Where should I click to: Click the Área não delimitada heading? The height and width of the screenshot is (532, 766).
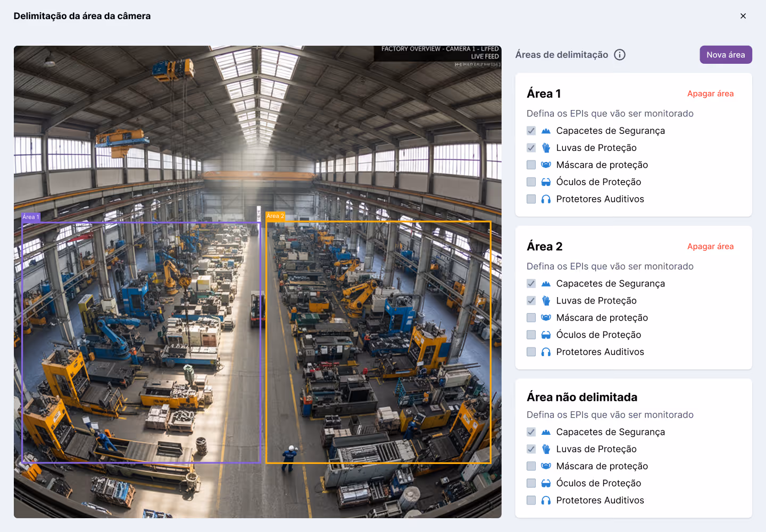pyautogui.click(x=582, y=397)
